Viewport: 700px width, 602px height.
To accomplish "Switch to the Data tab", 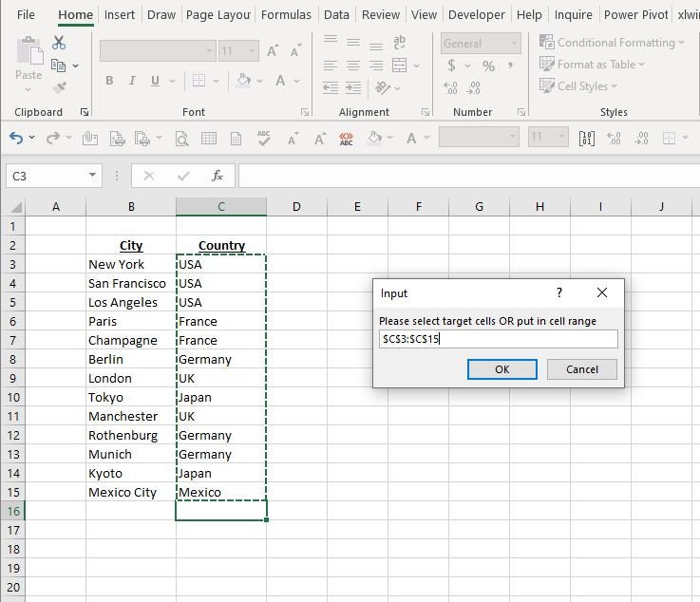I will [x=336, y=15].
